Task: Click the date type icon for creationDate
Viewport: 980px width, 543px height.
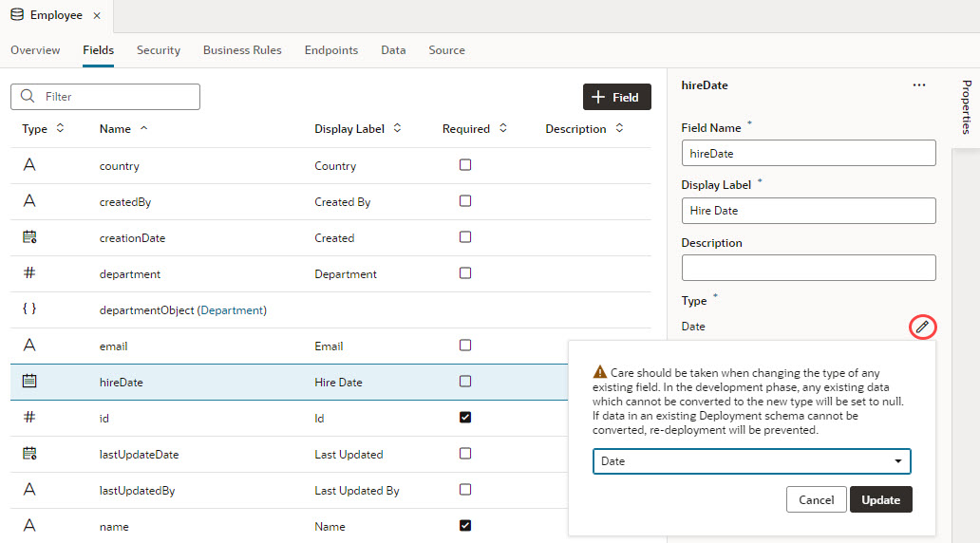Action: 29,237
